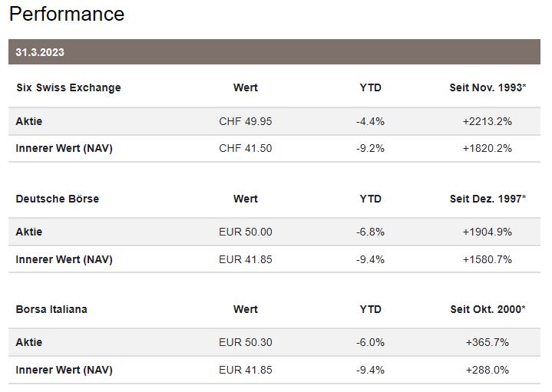Viewport: 552px width, 392px height.
Task: Click the +2213.2% performance figure
Action: (x=487, y=121)
